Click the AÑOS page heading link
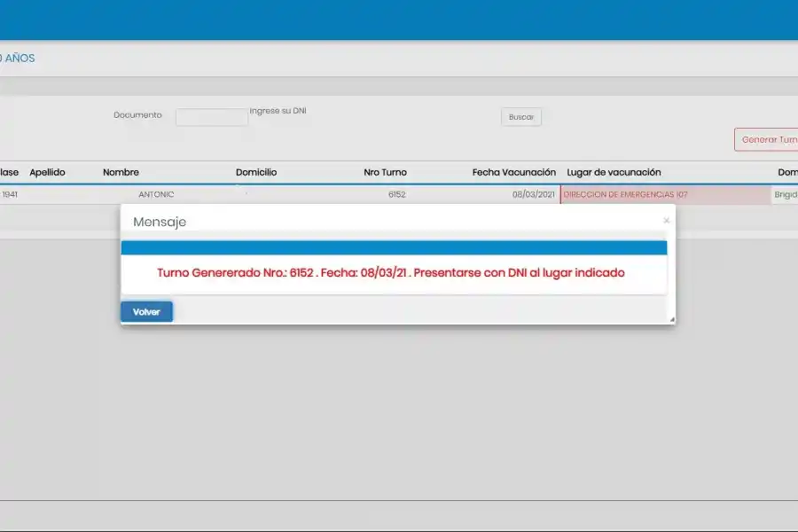This screenshot has width=798, height=532. (x=18, y=58)
